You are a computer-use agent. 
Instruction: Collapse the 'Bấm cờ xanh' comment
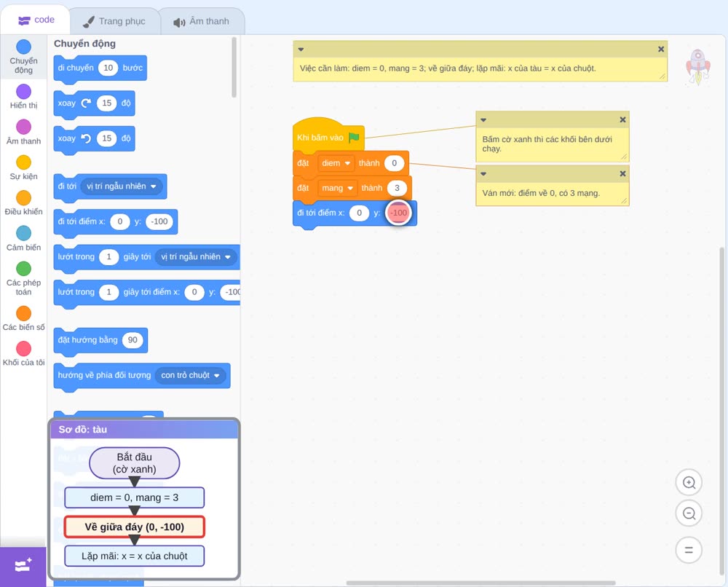483,120
